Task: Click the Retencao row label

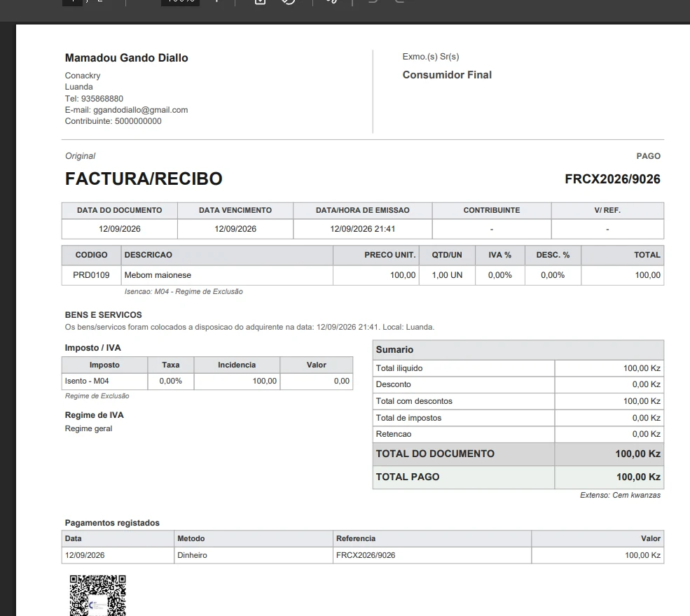Action: tap(394, 434)
